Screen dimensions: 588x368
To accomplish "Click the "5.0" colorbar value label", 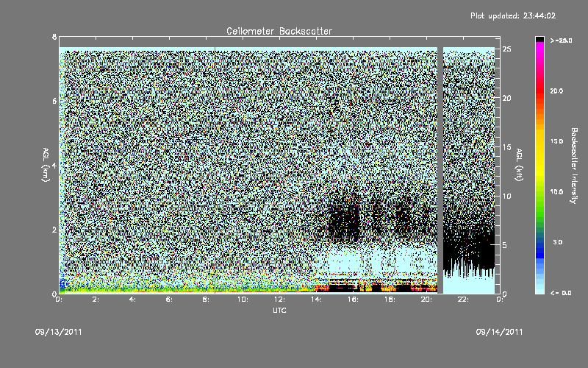I will pos(558,242).
